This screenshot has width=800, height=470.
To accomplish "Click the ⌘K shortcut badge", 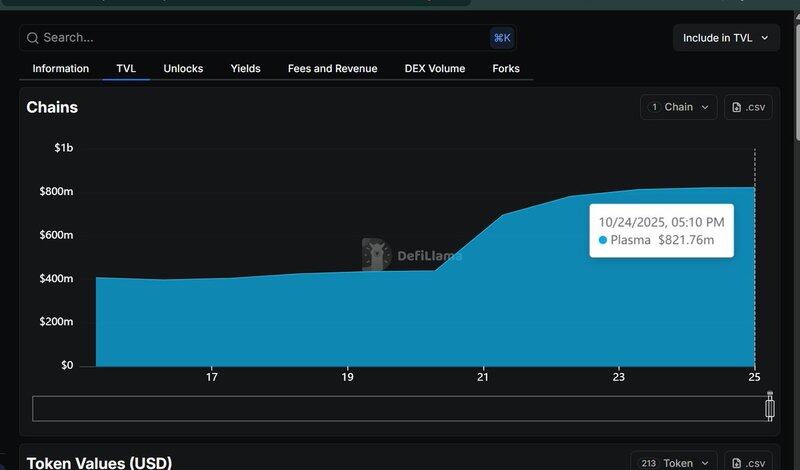I will coord(501,38).
